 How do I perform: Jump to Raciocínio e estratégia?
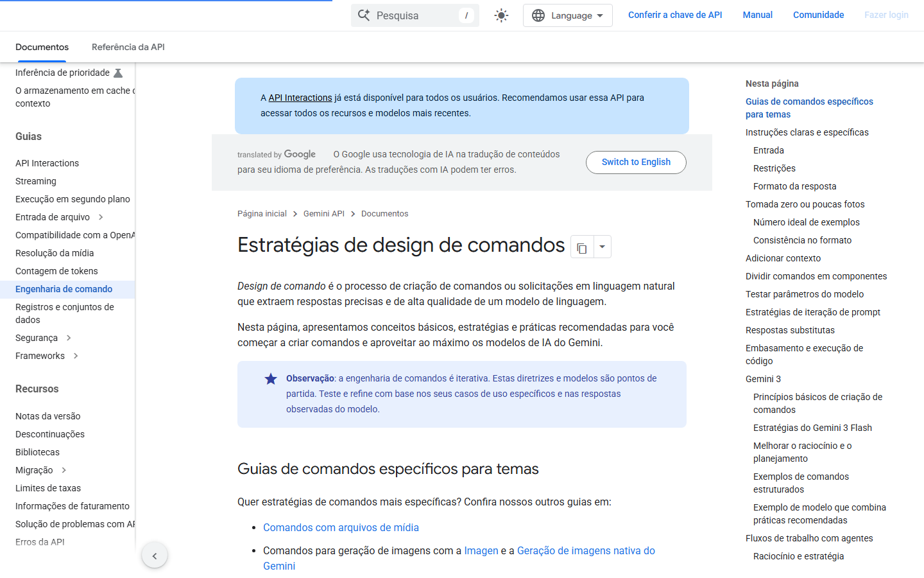(798, 556)
